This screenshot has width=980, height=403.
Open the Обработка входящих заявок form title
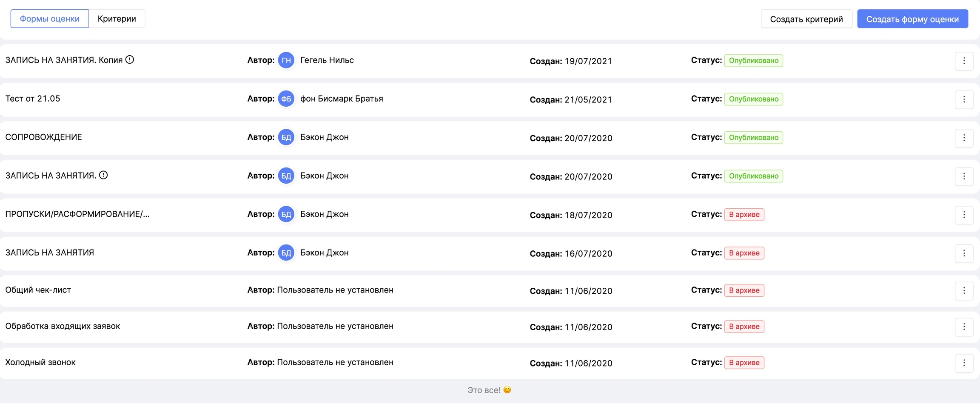tap(63, 326)
